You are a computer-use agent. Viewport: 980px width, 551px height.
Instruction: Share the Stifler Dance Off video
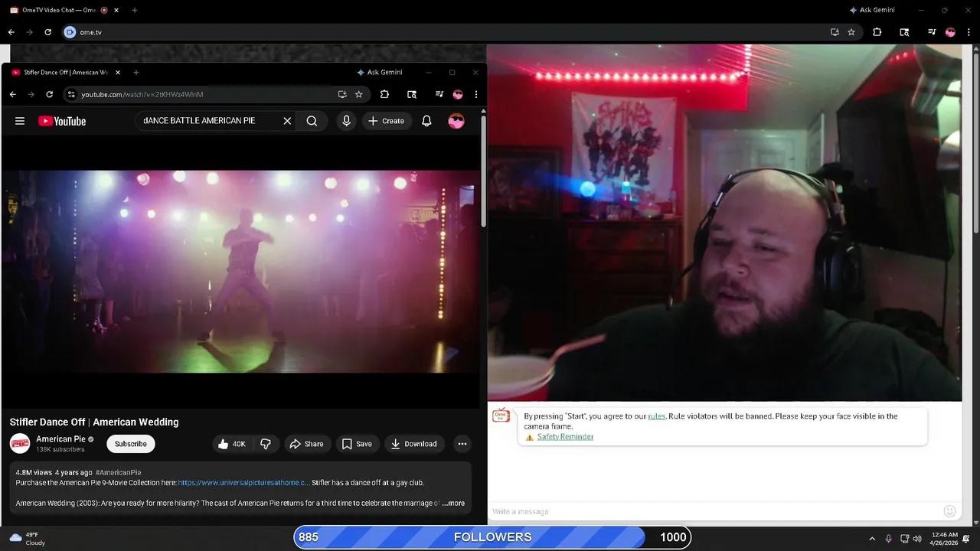point(306,444)
